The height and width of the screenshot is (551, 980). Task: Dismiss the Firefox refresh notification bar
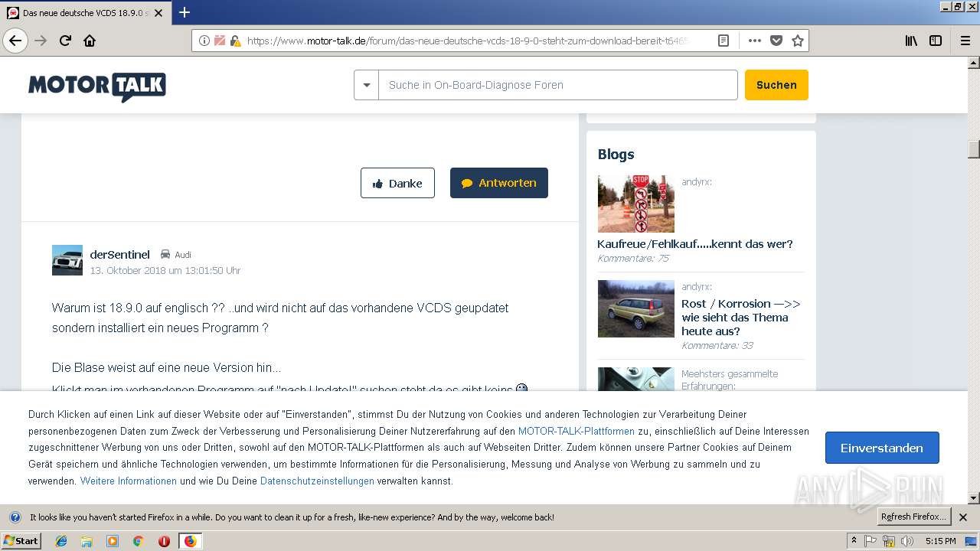(963, 517)
